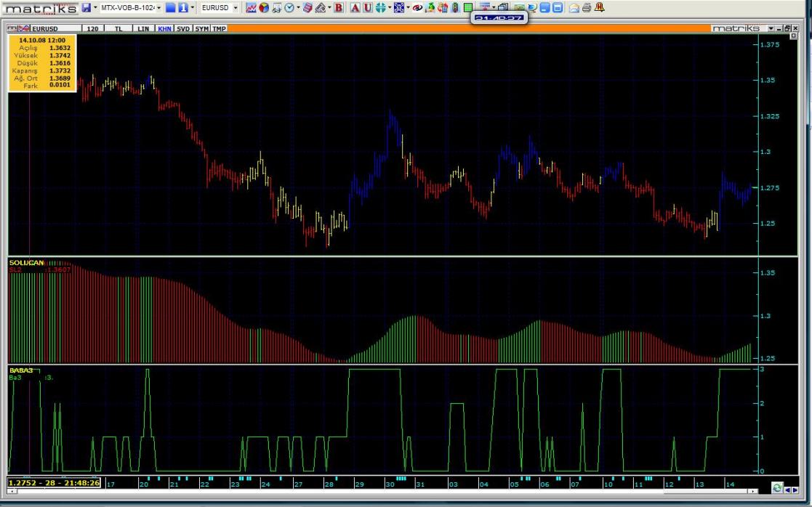Toggle the SVD chart header option

coord(183,28)
